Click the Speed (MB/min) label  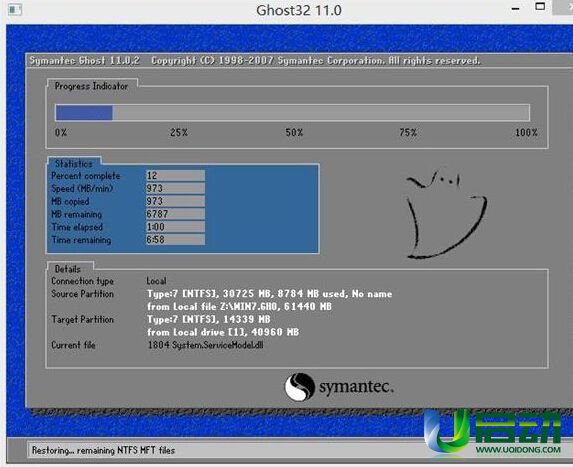point(82,189)
